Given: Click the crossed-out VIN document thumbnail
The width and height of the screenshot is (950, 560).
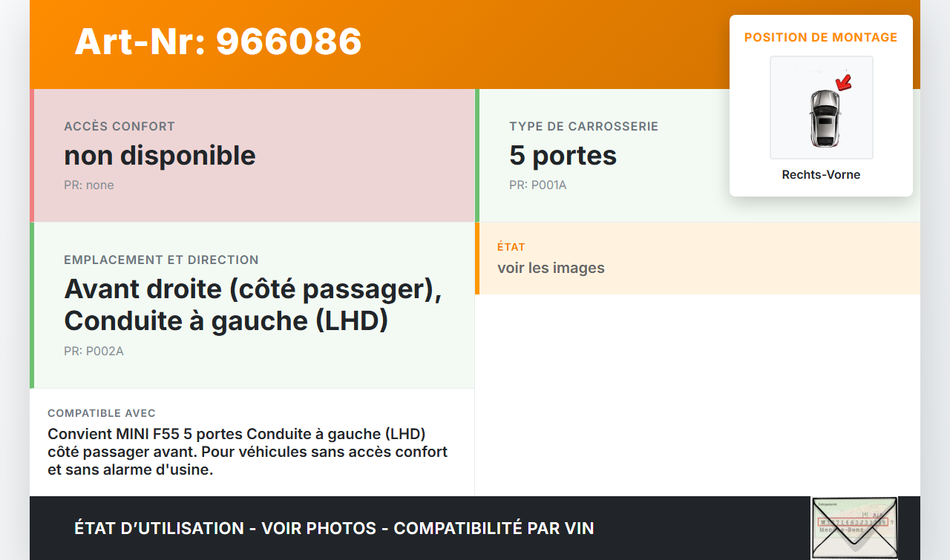Looking at the screenshot, I should [x=854, y=527].
